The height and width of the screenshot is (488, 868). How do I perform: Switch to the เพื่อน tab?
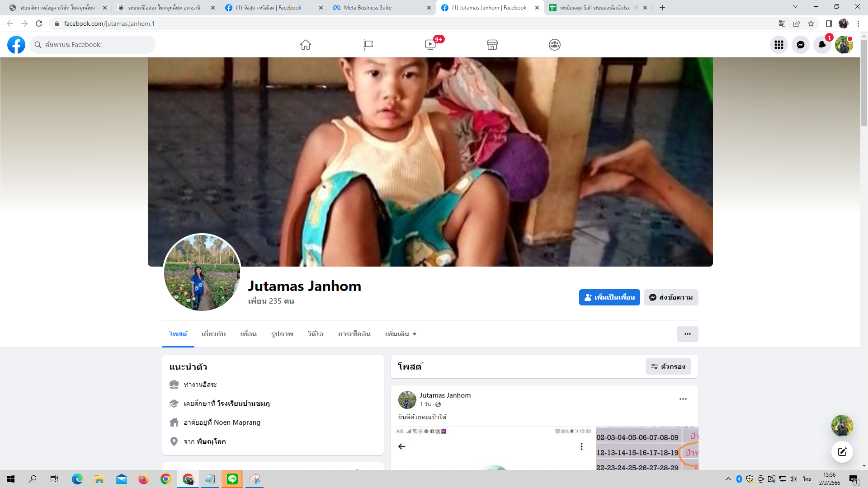point(248,334)
